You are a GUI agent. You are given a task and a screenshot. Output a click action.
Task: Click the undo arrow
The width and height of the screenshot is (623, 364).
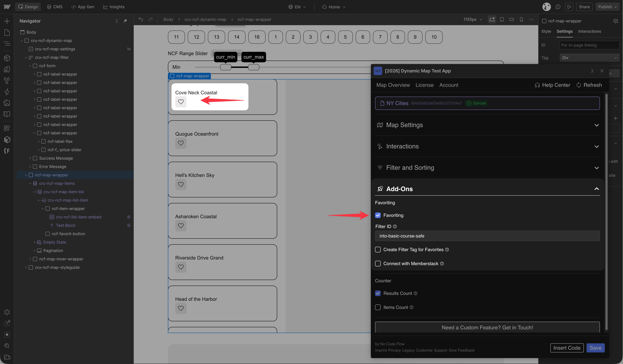pyautogui.click(x=141, y=19)
